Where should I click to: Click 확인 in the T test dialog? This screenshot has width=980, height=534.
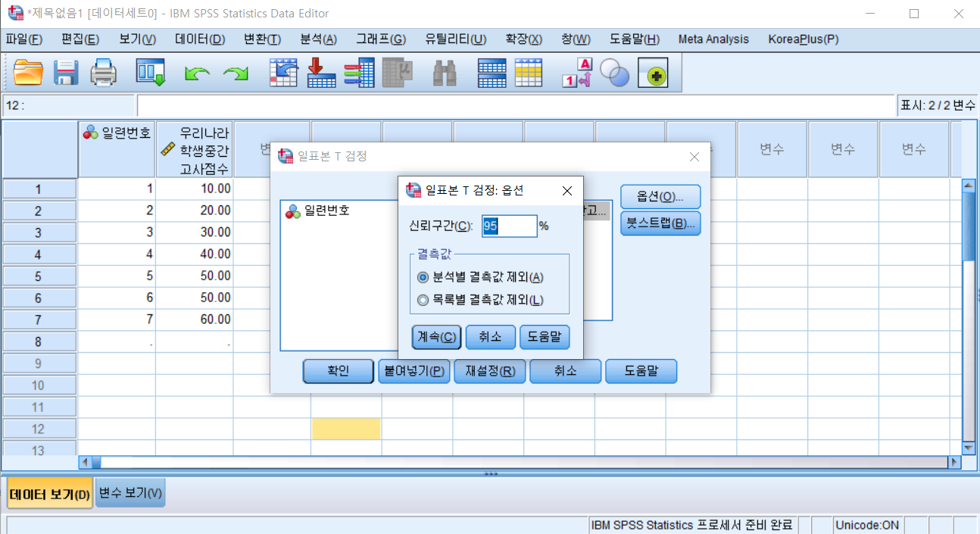[x=339, y=371]
